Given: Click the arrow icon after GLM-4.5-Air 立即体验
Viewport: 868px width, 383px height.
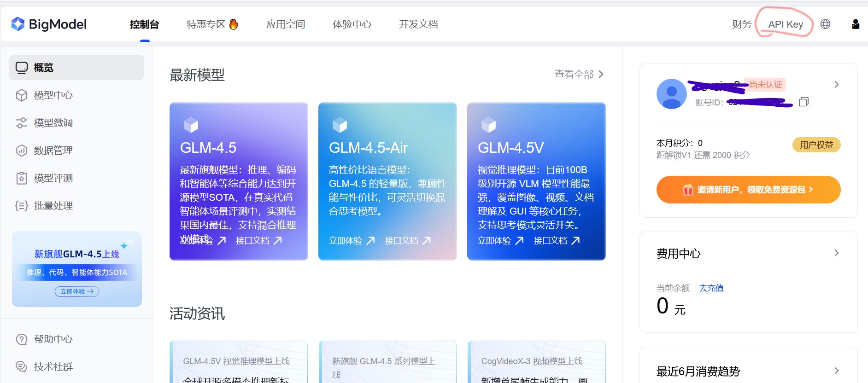Looking at the screenshot, I should 370,240.
